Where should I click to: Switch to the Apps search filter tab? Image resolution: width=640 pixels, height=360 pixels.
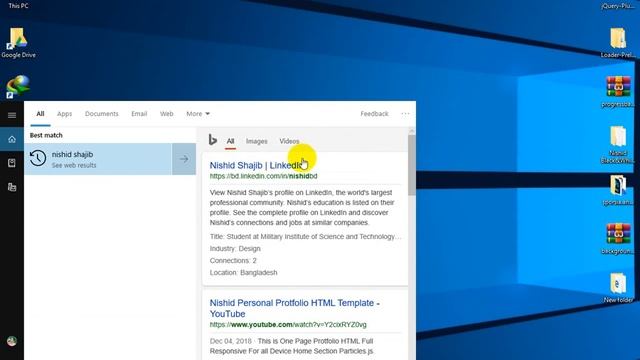(64, 114)
